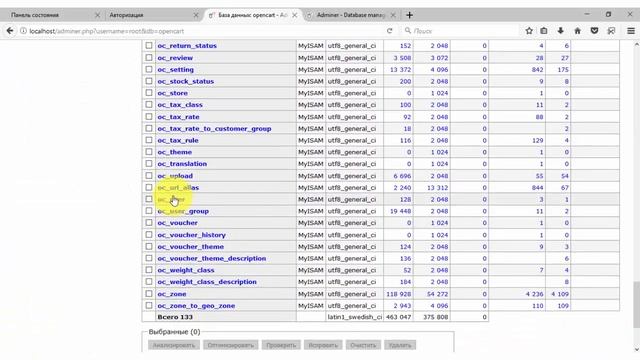This screenshot has height=360, width=640.
Task: Open the oc_review table link
Action: [x=175, y=58]
